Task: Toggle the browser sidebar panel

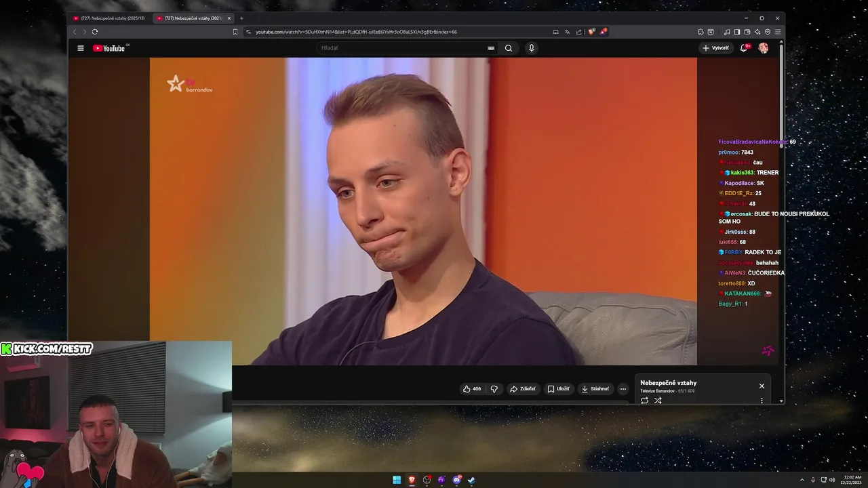Action: click(737, 32)
